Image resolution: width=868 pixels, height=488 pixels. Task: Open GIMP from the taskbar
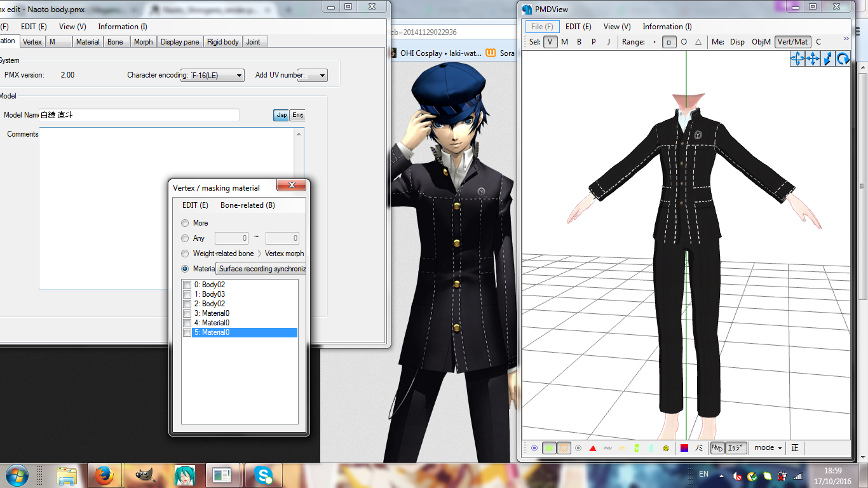(146, 475)
